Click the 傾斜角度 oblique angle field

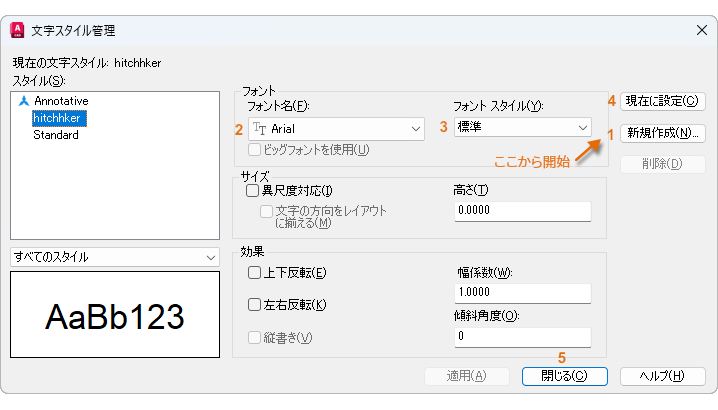point(522,337)
